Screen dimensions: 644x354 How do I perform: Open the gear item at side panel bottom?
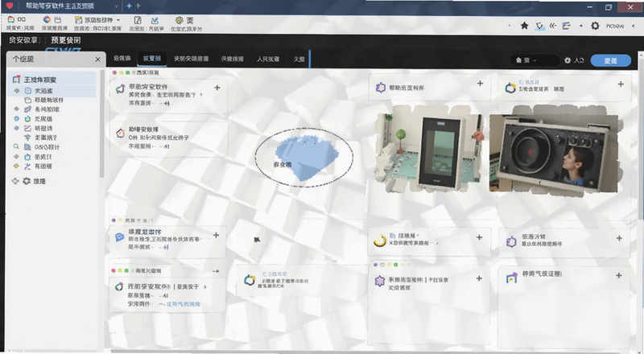[x=34, y=181]
